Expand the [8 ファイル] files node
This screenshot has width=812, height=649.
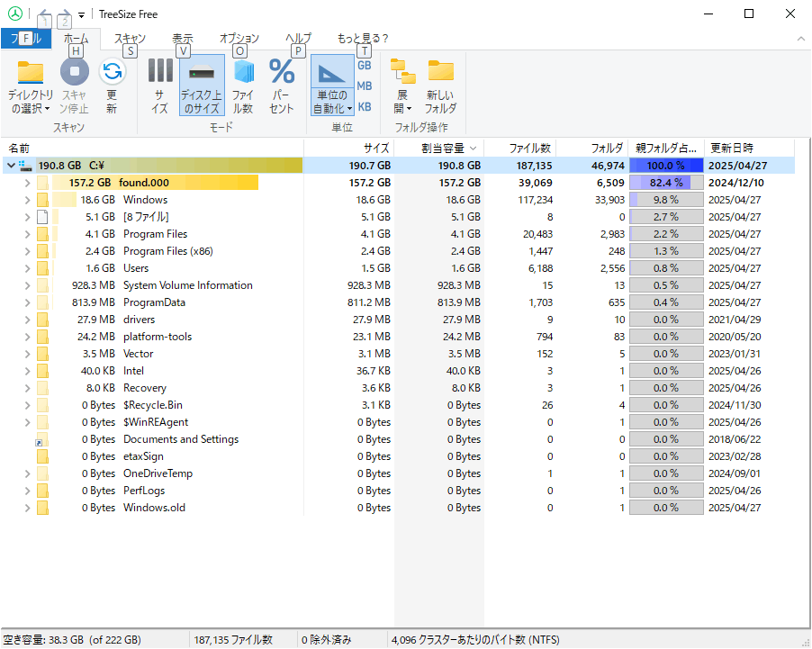point(27,217)
